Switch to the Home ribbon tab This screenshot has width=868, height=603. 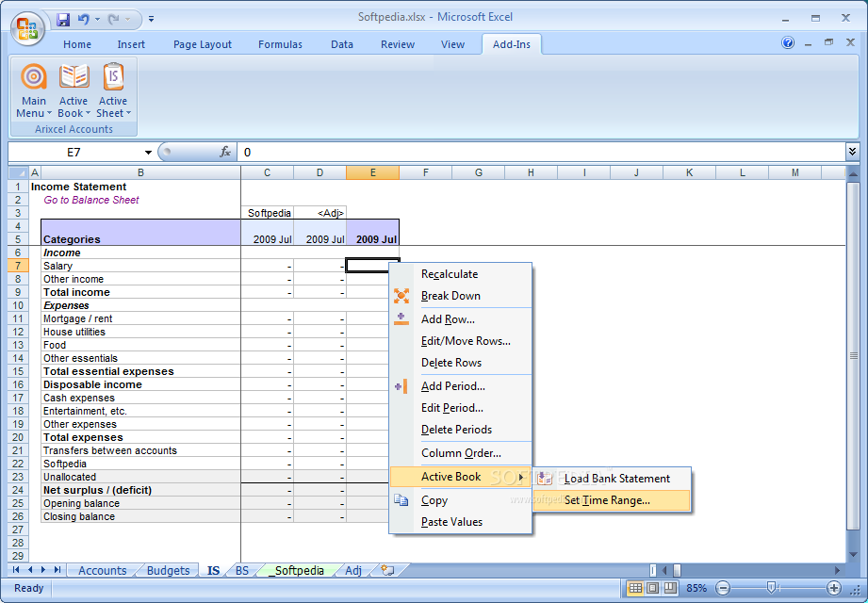[x=77, y=44]
